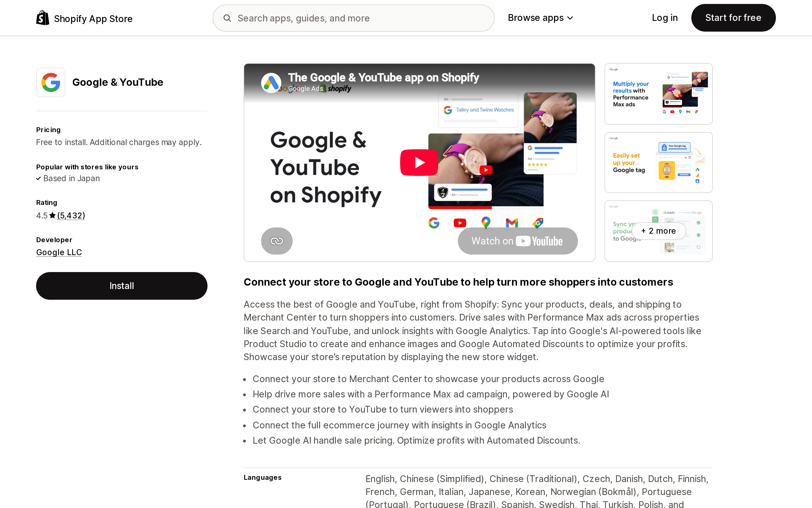Click Watch on YouTube button
812x508 pixels.
click(x=517, y=241)
